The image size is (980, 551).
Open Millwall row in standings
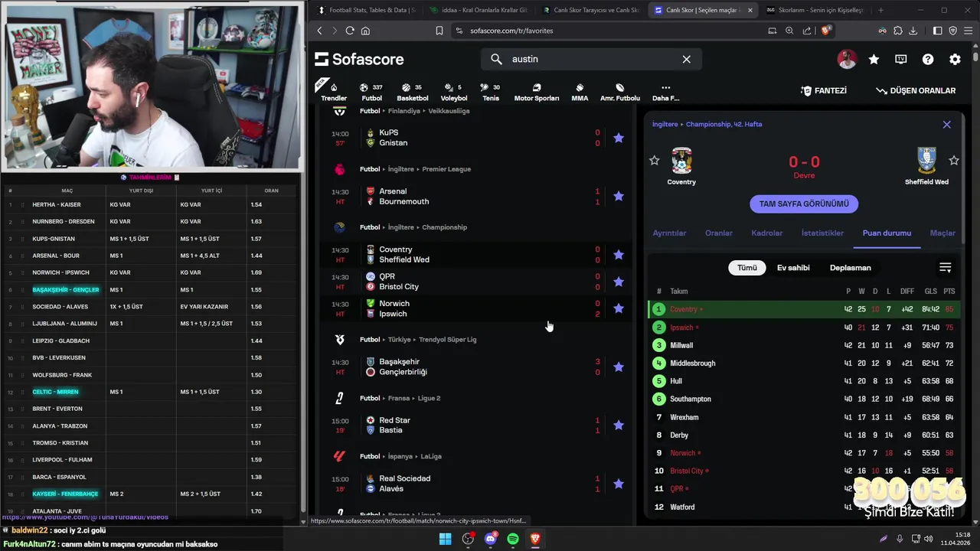[x=804, y=345]
